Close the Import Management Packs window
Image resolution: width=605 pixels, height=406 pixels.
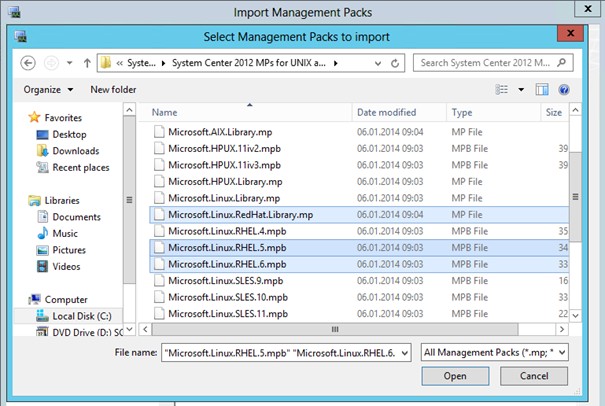(x=588, y=8)
